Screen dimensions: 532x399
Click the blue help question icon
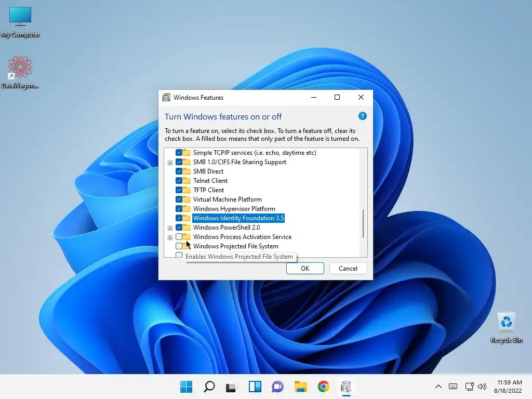pos(362,116)
